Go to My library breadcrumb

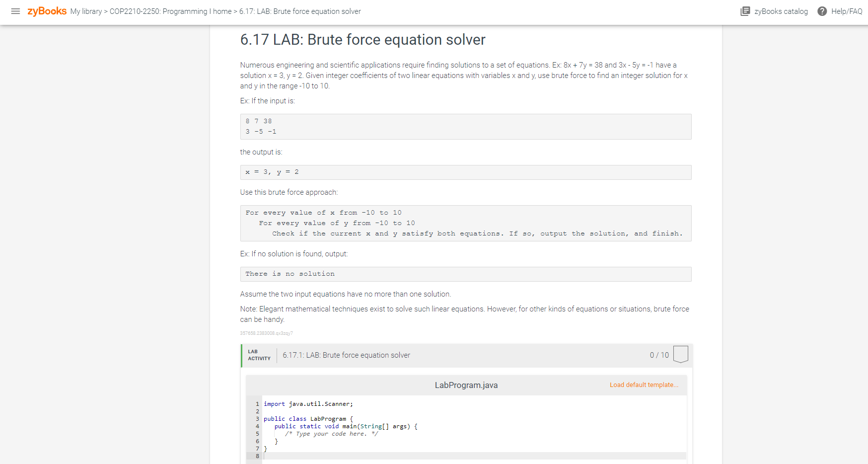click(86, 11)
